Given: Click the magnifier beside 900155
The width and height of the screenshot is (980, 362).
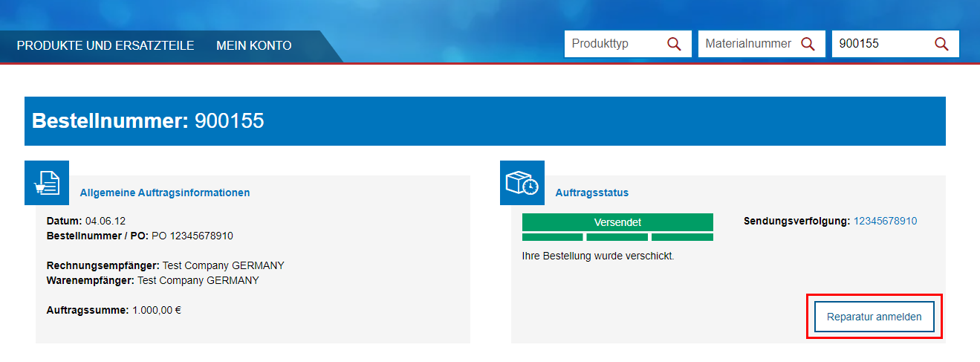Looking at the screenshot, I should [941, 44].
